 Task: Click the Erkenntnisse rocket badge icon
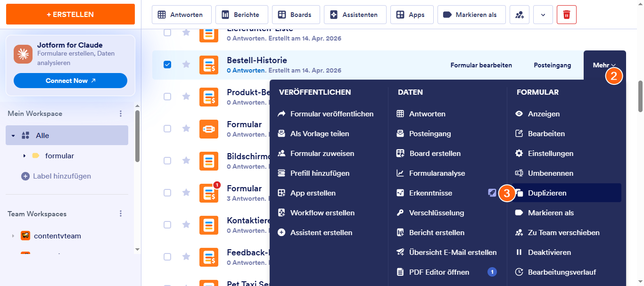(x=492, y=193)
